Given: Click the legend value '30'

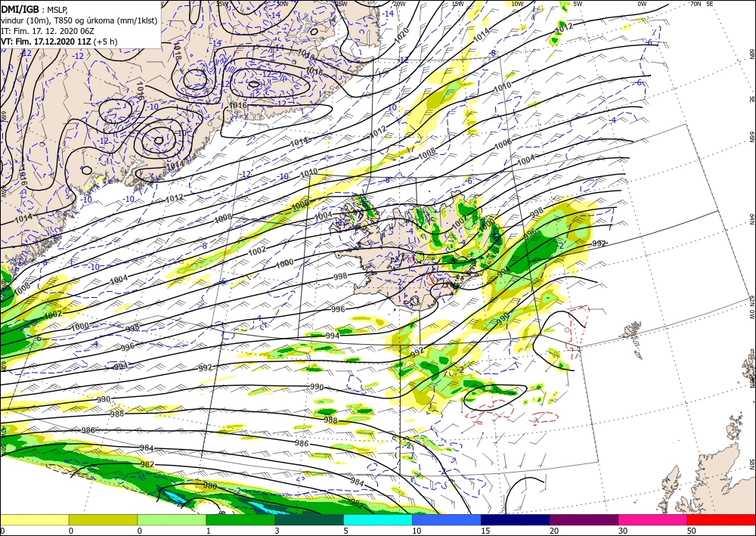Looking at the screenshot, I should coord(622,531).
